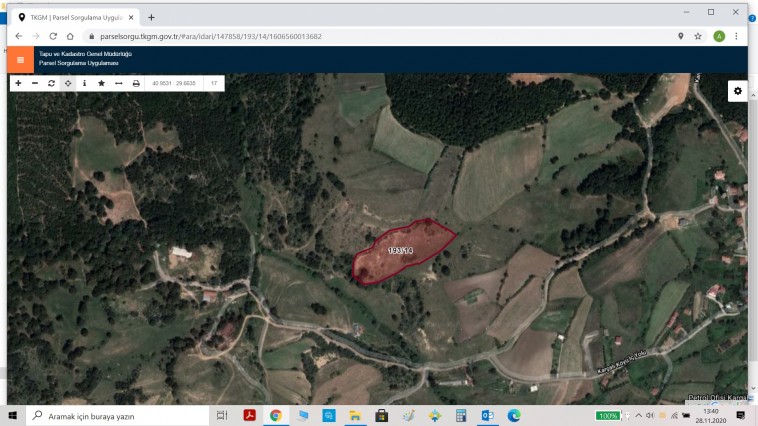Screen dimensions: 758x426
Task: Select the measure distance arrow tool
Action: coord(119,83)
